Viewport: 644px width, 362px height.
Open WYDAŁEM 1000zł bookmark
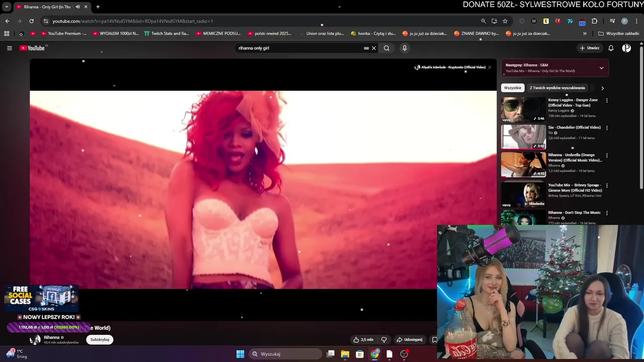pos(115,34)
